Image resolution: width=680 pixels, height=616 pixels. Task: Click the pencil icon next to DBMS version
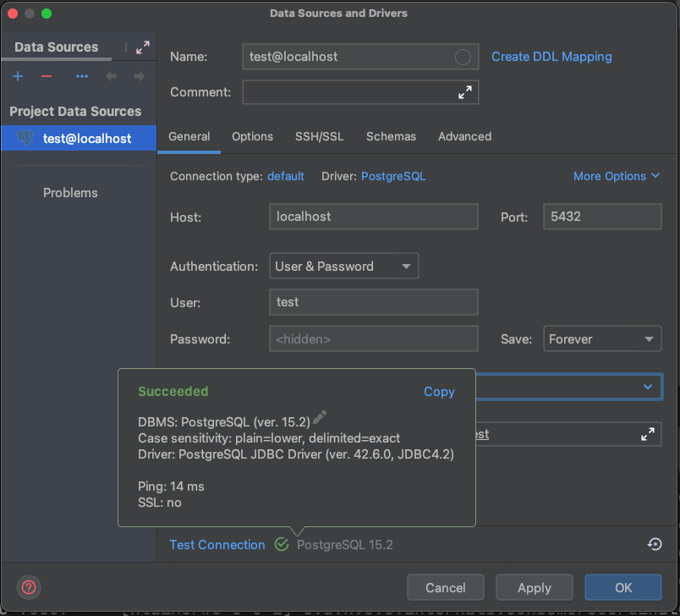click(x=319, y=417)
